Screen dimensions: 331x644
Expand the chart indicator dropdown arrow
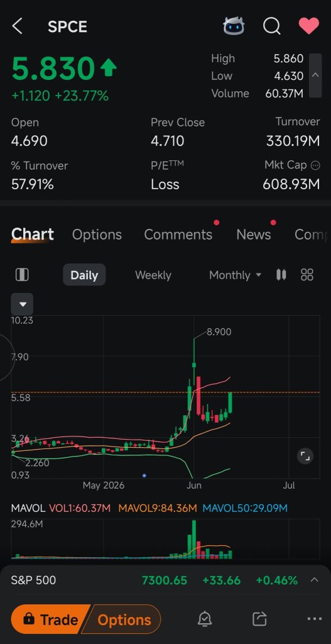23,304
